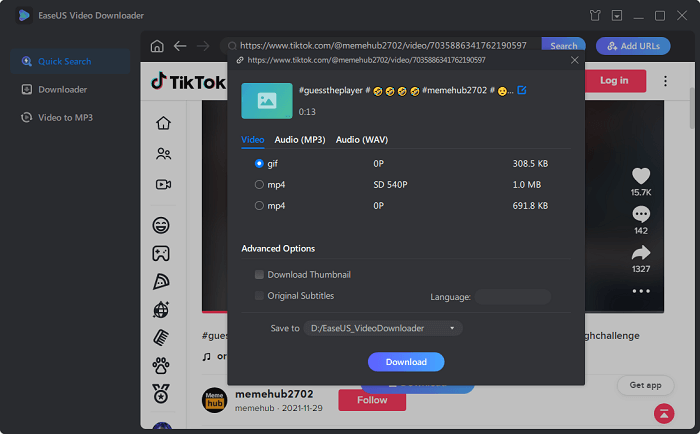Enable the Original Subtitles checkbox
700x434 pixels.
260,296
